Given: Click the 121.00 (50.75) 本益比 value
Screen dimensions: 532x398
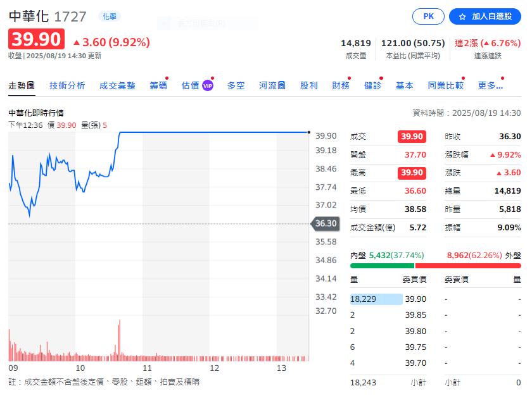Looking at the screenshot, I should [413, 44].
